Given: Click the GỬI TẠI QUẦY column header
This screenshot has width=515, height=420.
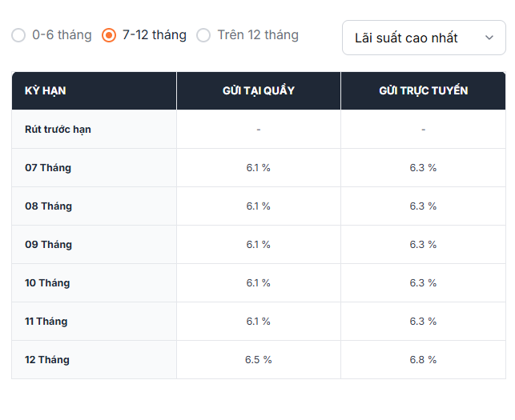Looking at the screenshot, I should click(259, 90).
